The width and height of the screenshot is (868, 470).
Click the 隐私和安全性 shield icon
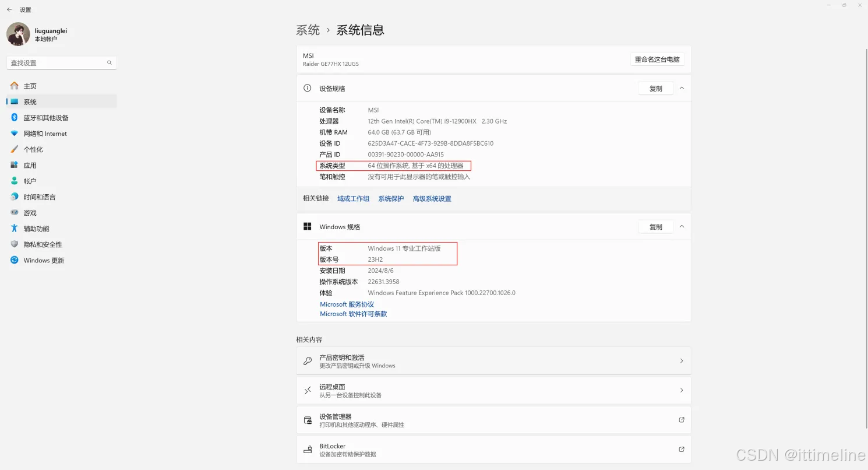pyautogui.click(x=15, y=244)
